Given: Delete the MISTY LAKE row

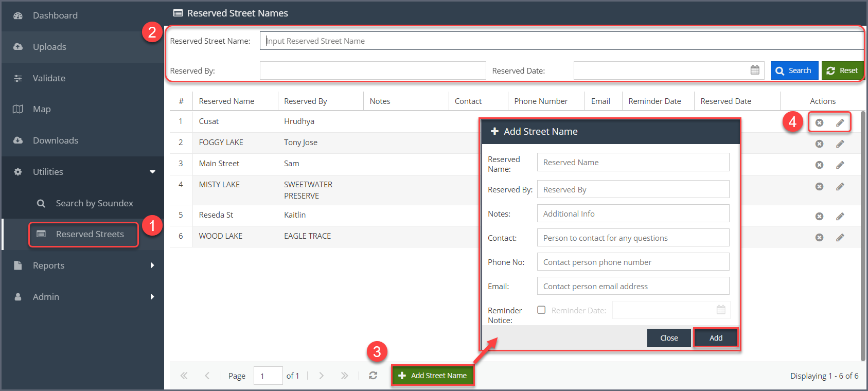Looking at the screenshot, I should pyautogui.click(x=819, y=187).
